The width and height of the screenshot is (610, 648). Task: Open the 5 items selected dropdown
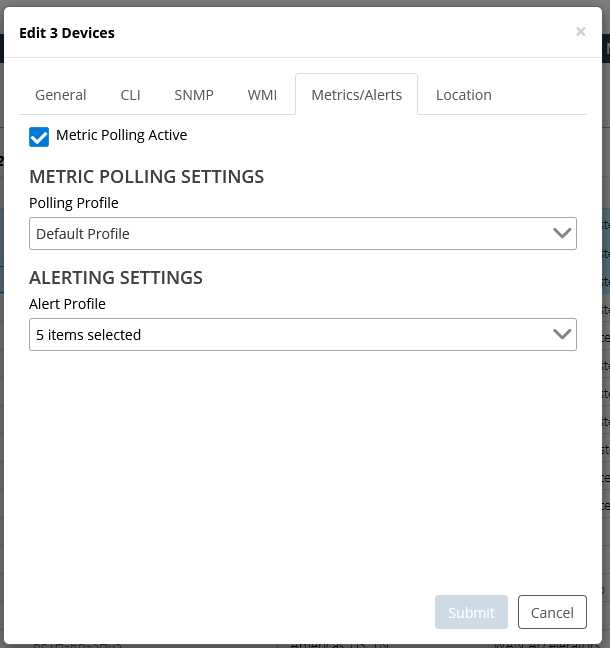click(x=290, y=335)
